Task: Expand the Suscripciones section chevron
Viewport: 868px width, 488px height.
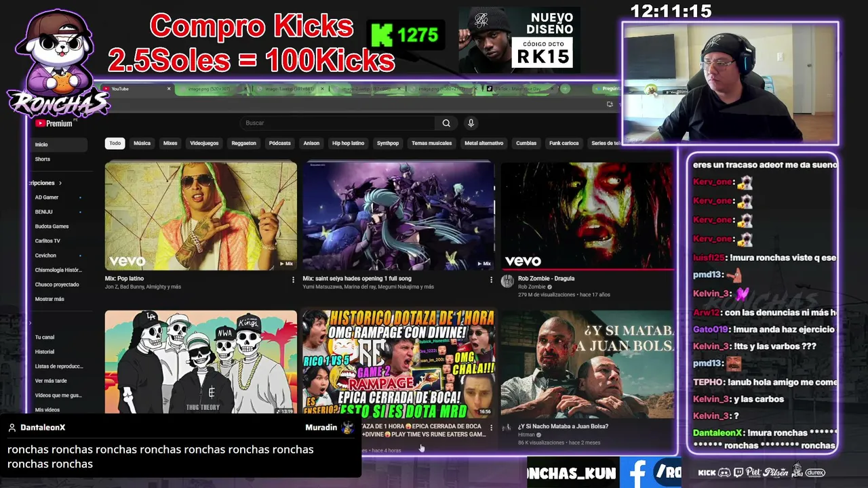Action: pyautogui.click(x=60, y=183)
